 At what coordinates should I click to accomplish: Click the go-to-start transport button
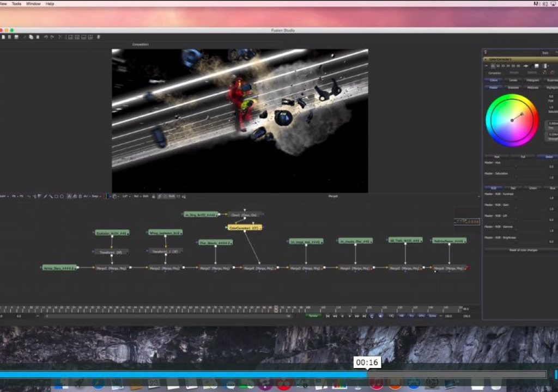pyautogui.click(x=327, y=316)
